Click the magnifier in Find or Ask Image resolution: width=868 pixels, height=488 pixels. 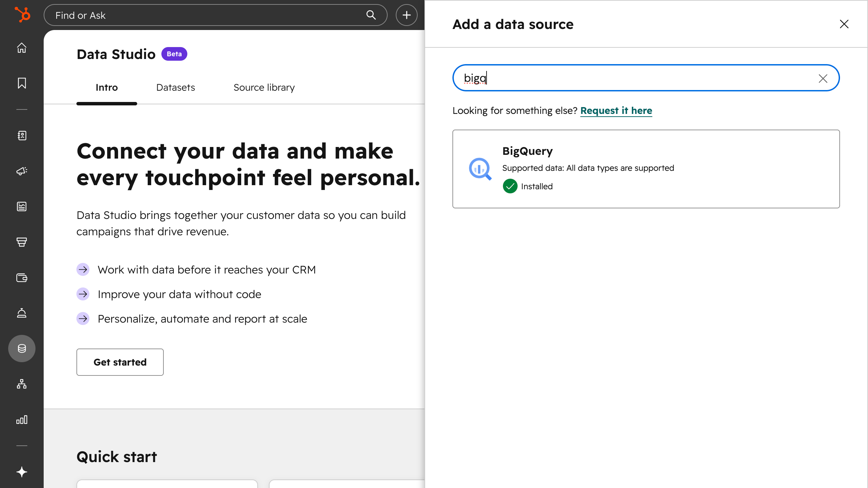pyautogui.click(x=371, y=15)
